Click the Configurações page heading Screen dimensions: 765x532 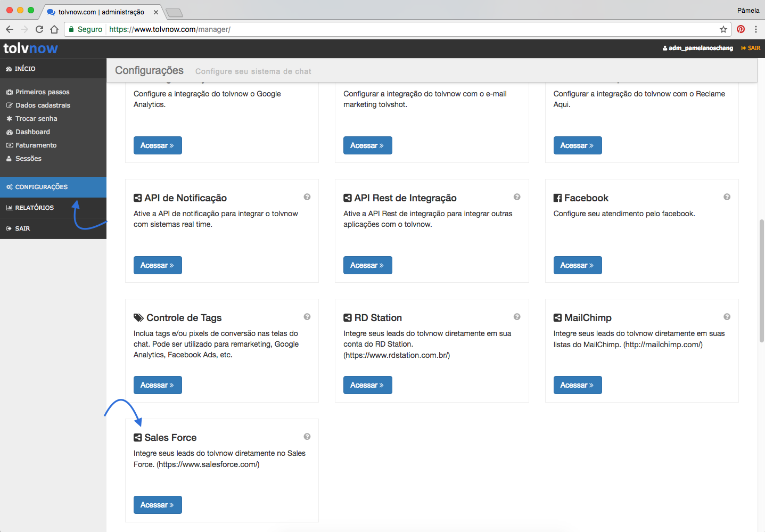149,70
